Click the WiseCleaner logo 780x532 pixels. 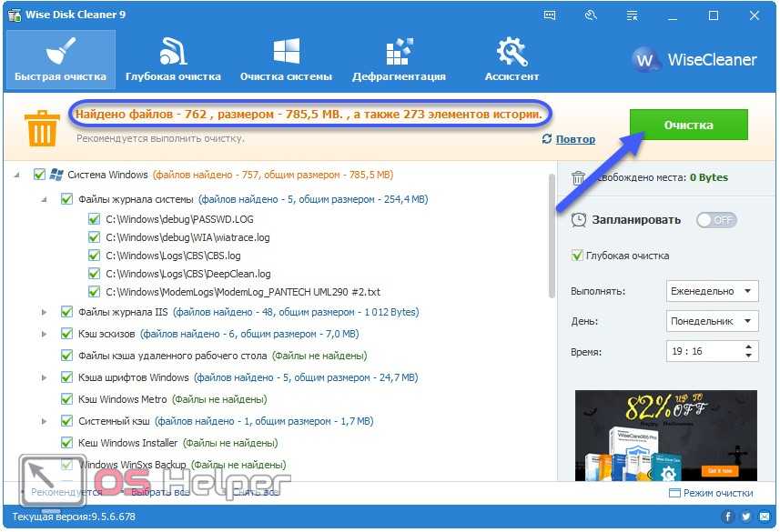pyautogui.click(x=695, y=60)
